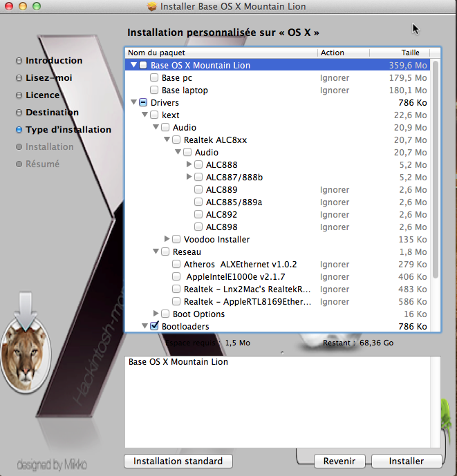Tick the Base laptop checkbox
This screenshot has height=476, width=457.
pos(154,91)
